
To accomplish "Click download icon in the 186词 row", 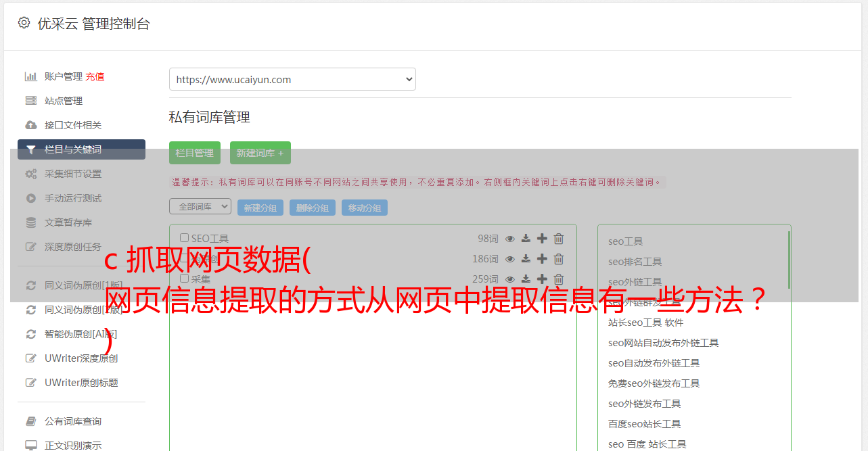I will pos(526,259).
